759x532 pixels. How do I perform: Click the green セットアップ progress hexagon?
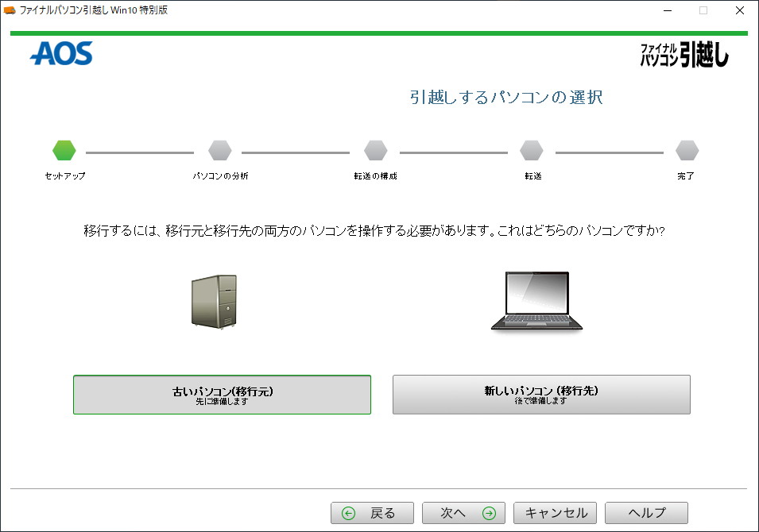(64, 150)
